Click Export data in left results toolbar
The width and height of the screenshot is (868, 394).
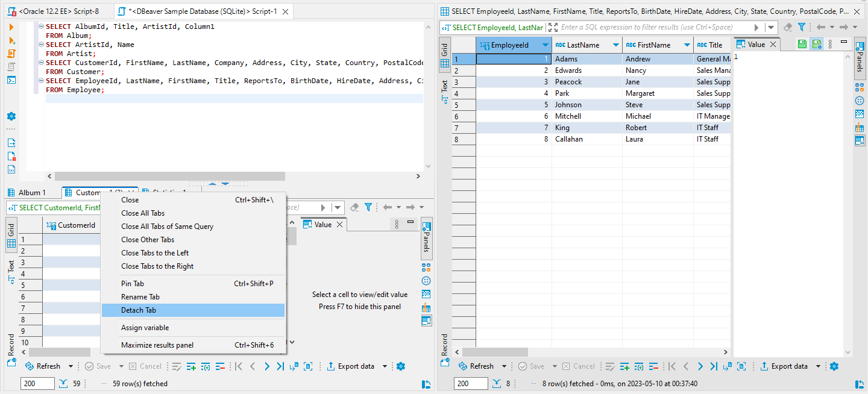coord(350,366)
